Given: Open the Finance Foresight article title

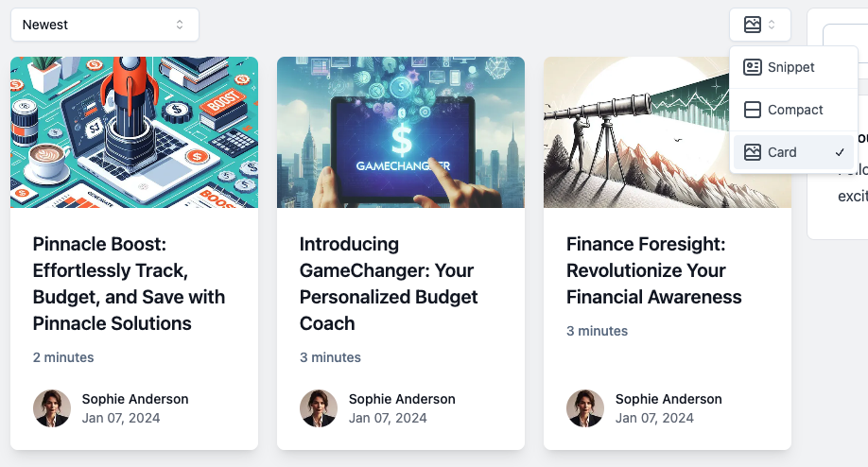Looking at the screenshot, I should click(x=653, y=270).
